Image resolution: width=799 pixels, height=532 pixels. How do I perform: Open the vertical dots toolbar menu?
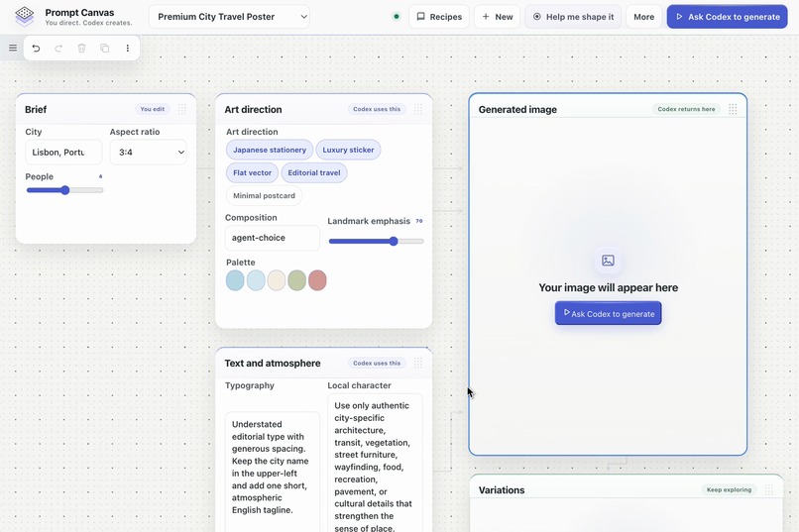128,48
